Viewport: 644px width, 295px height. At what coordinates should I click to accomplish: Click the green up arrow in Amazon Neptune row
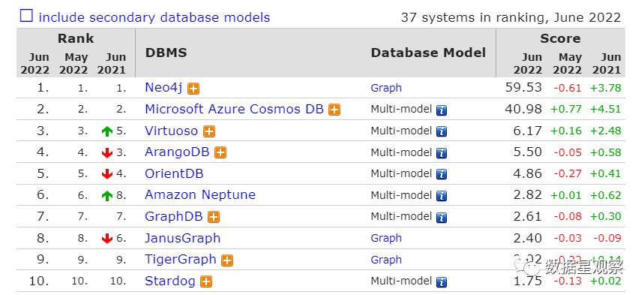coord(106,196)
